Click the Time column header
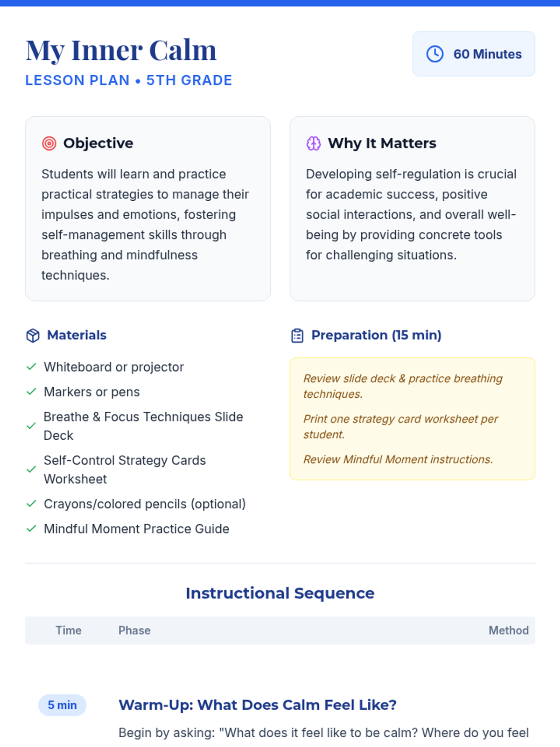Screen dimensions: 560x747 (x=69, y=630)
